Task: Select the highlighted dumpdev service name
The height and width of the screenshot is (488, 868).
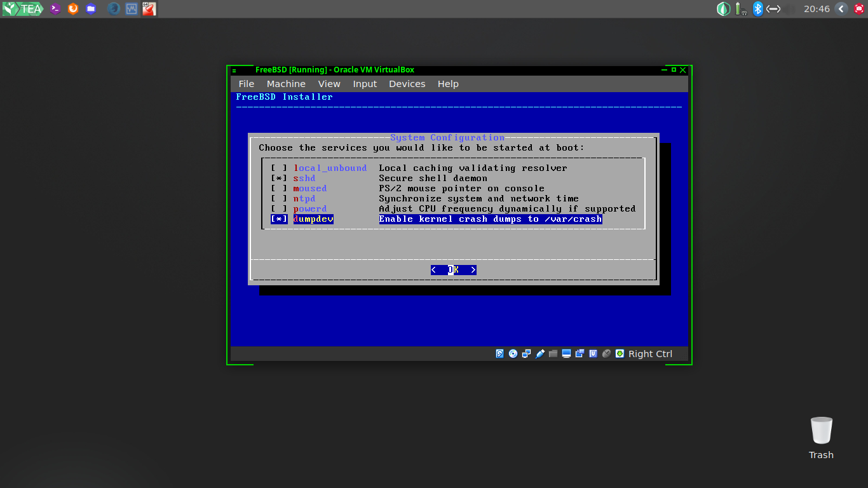Action: pyautogui.click(x=313, y=219)
